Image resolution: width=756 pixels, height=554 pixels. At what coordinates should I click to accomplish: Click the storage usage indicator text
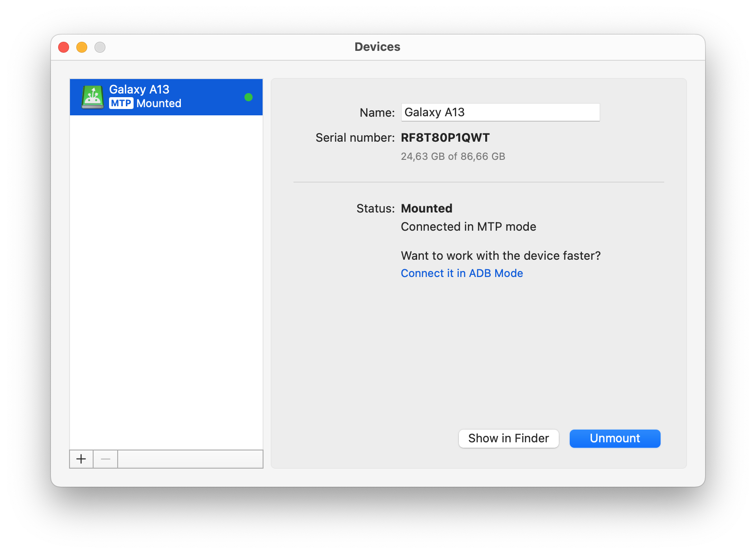pos(453,156)
